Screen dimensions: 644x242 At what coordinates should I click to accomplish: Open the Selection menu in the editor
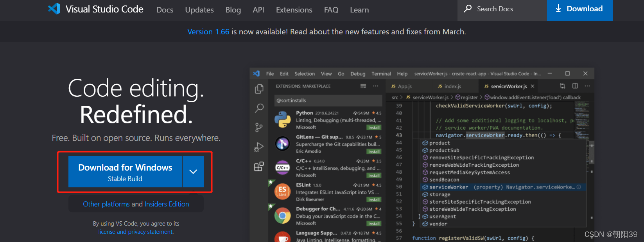point(305,74)
